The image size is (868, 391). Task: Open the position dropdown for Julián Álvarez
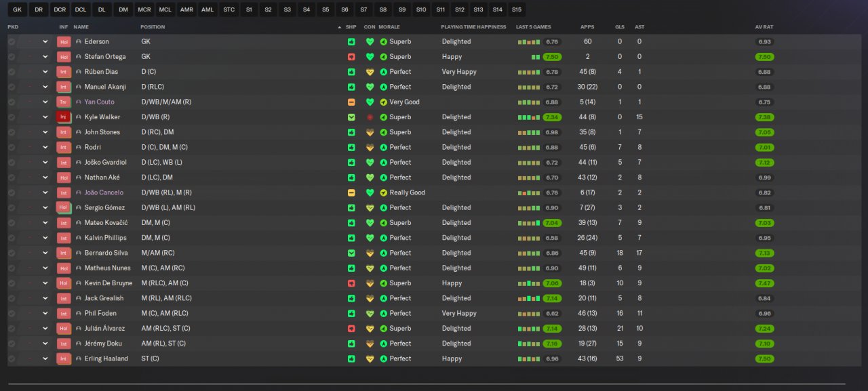pyautogui.click(x=45, y=329)
